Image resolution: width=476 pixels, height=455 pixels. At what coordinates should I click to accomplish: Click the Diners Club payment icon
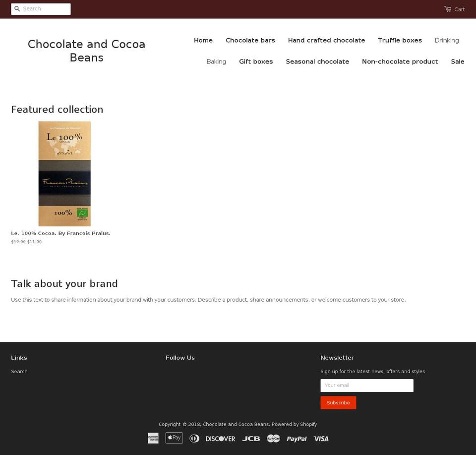point(194,439)
